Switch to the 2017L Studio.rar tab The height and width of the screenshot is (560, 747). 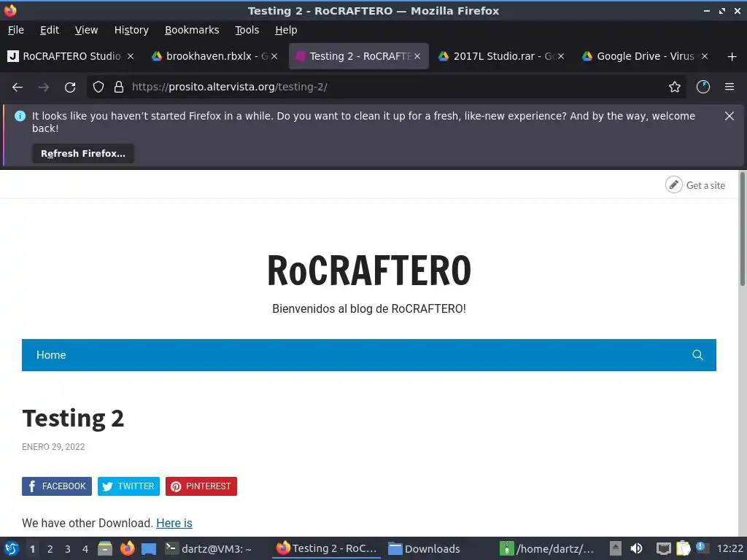501,56
